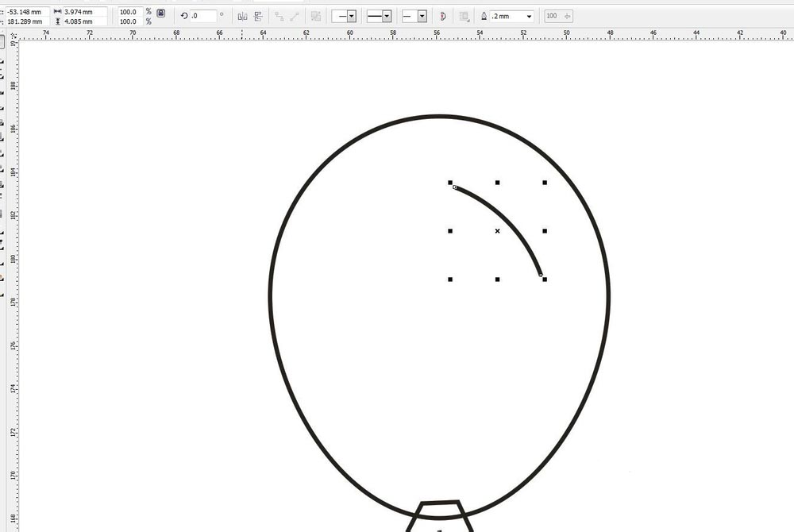Click the wrap text icon

(x=464, y=17)
